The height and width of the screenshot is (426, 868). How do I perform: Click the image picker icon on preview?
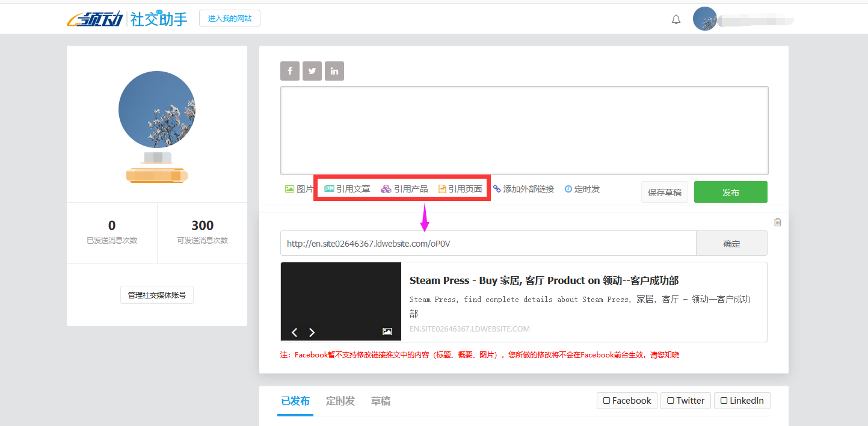387,332
